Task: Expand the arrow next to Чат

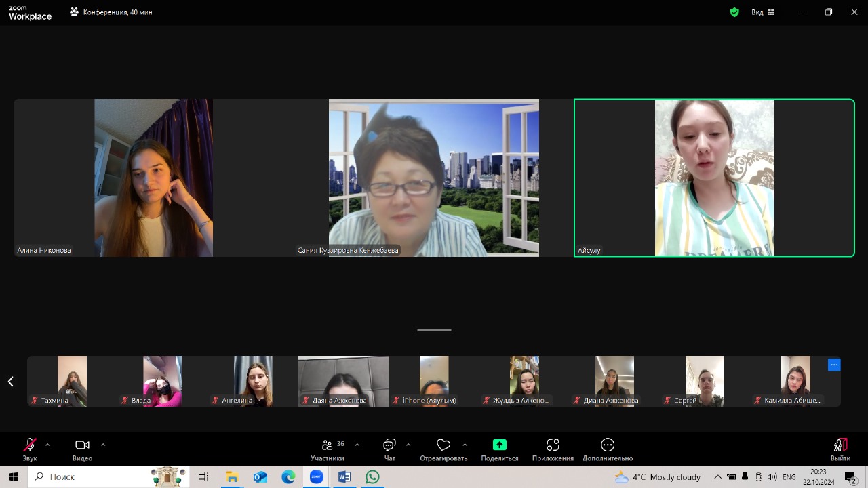Action: [408, 445]
